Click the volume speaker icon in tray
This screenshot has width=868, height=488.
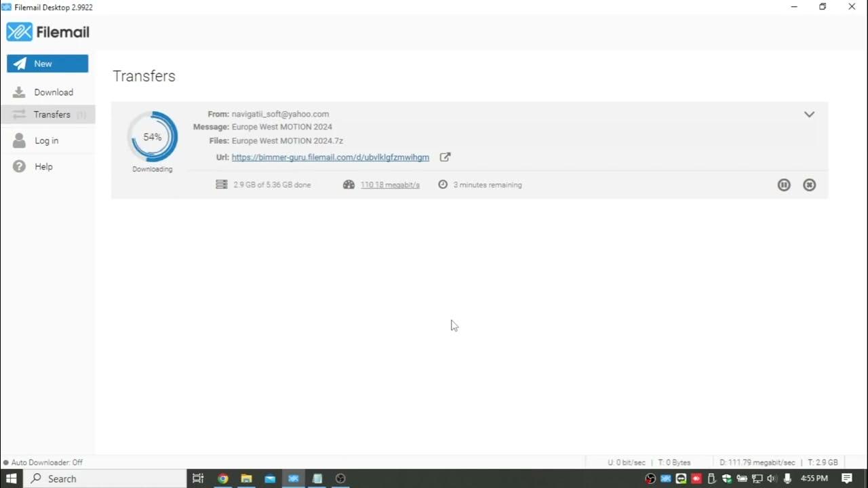pos(772,479)
